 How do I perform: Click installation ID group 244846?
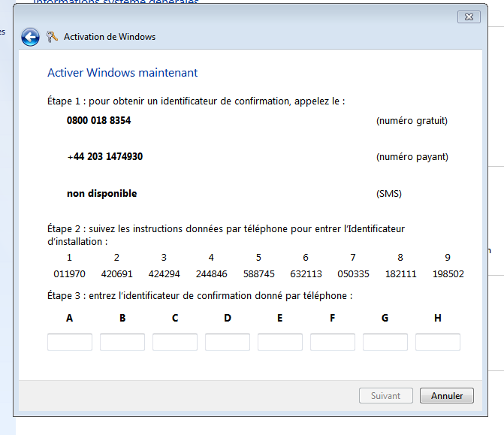point(212,274)
